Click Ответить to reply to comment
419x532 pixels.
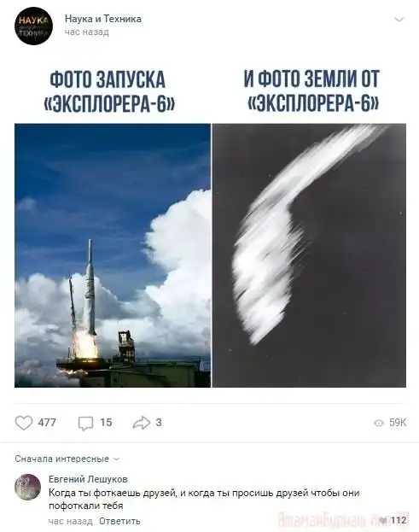[119, 521]
